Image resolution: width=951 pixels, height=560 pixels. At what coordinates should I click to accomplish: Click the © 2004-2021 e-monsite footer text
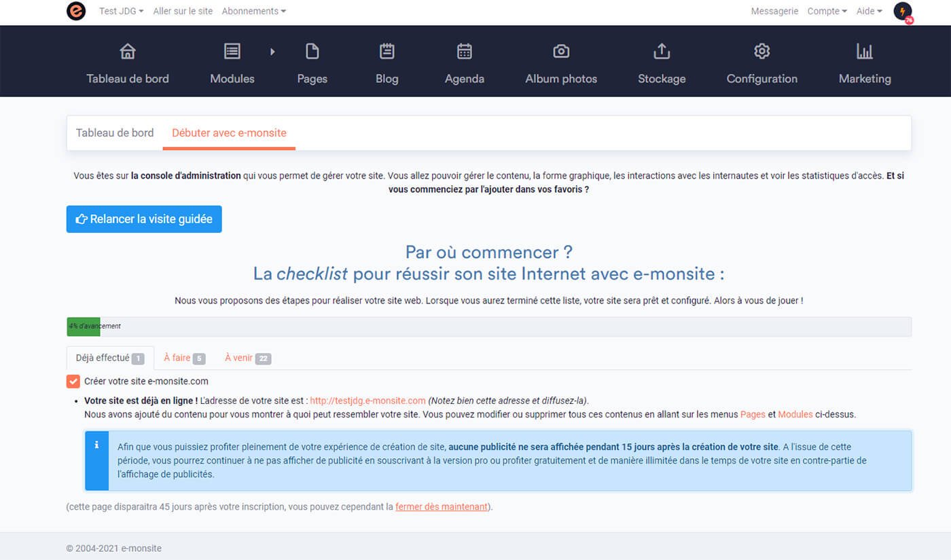(114, 548)
